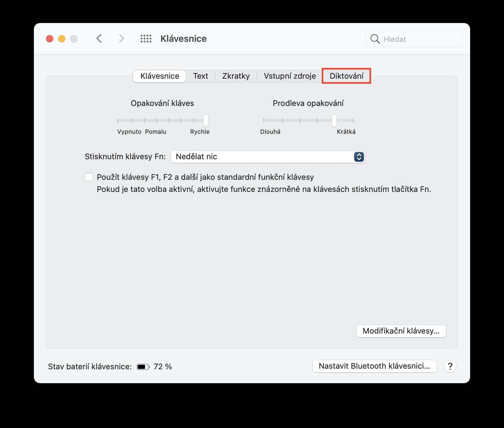This screenshot has height=428, width=504.
Task: Close the Klávesnice window with red button
Action: point(50,39)
